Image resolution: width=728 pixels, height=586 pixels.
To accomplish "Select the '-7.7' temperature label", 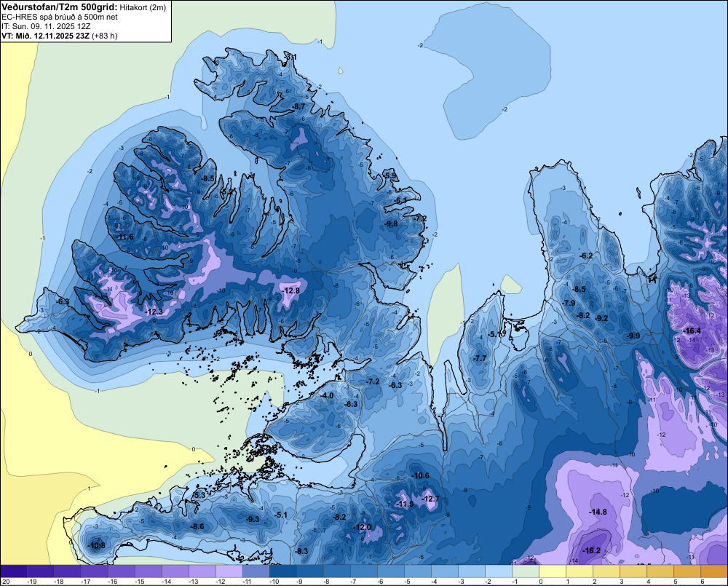I will pyautogui.click(x=480, y=358).
